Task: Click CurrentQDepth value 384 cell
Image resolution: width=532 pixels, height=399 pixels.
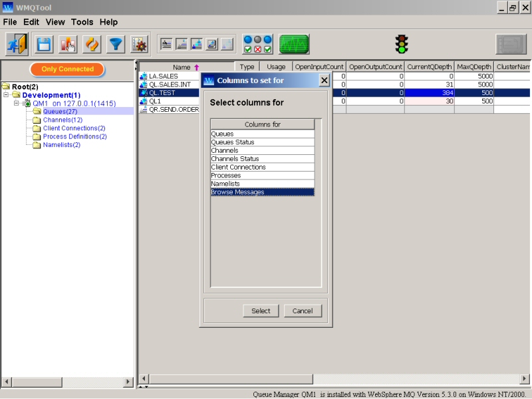Action: pyautogui.click(x=429, y=92)
